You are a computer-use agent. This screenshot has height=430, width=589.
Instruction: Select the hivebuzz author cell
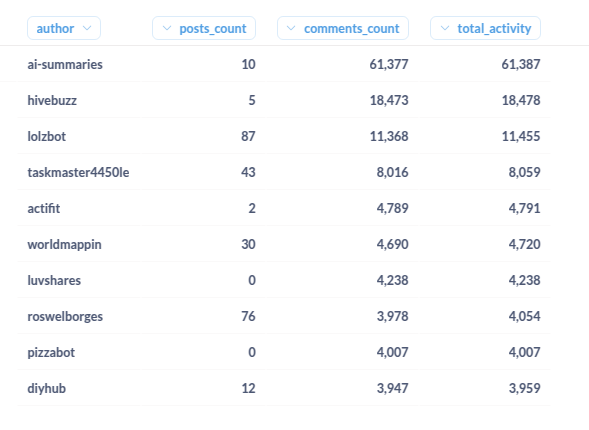click(x=52, y=100)
